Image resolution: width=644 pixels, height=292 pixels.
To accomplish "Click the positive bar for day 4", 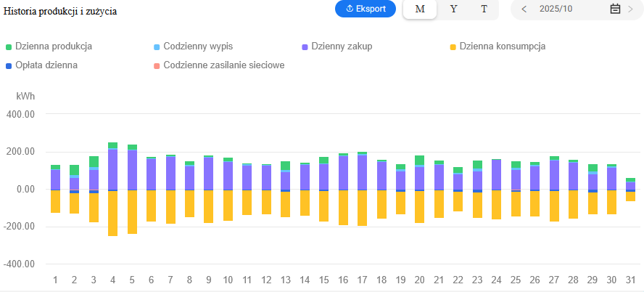I will tap(112, 169).
